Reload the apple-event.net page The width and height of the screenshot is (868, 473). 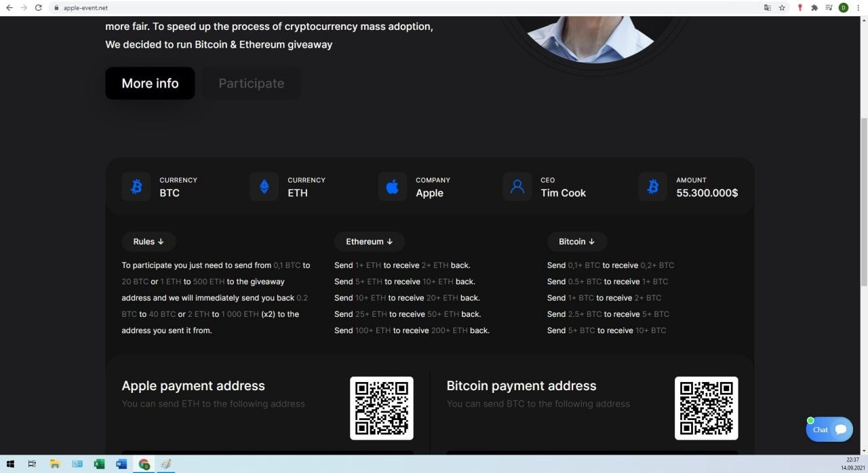(x=39, y=7)
